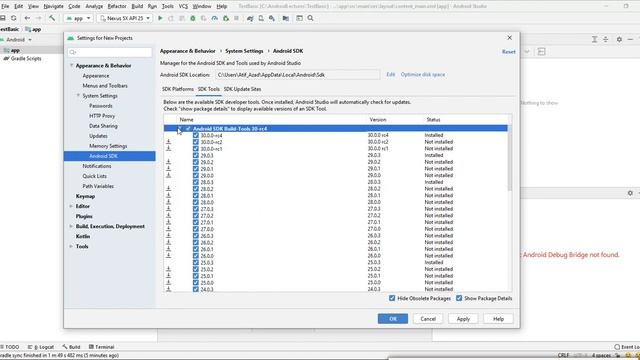Click the download icon beside 30.0.0-rc2
The width and height of the screenshot is (640, 360).
[168, 142]
